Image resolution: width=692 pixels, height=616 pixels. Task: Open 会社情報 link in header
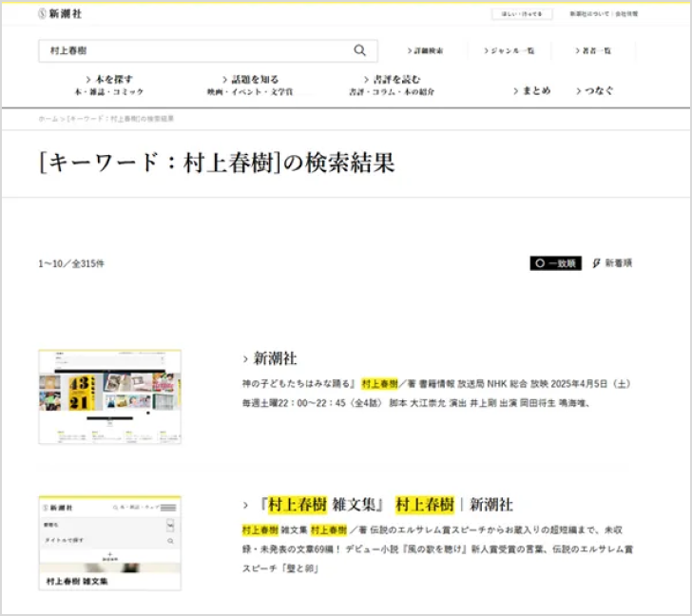[626, 14]
